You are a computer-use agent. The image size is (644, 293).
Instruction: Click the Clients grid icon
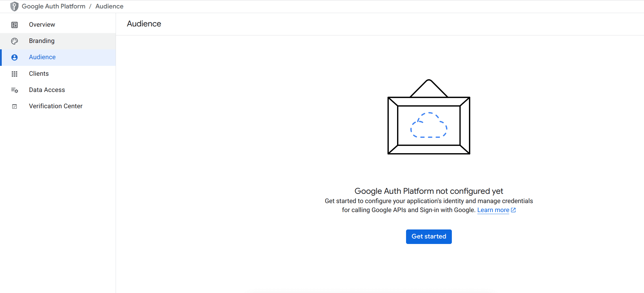pos(14,74)
